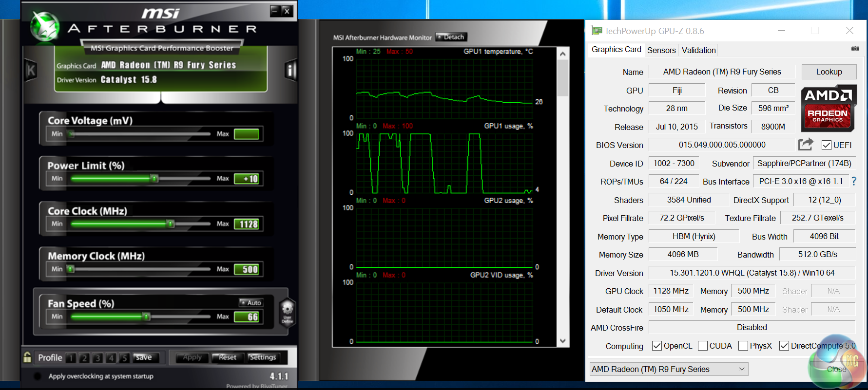
Task: Click the AMD Radeon Graphics logo
Action: coord(829,108)
